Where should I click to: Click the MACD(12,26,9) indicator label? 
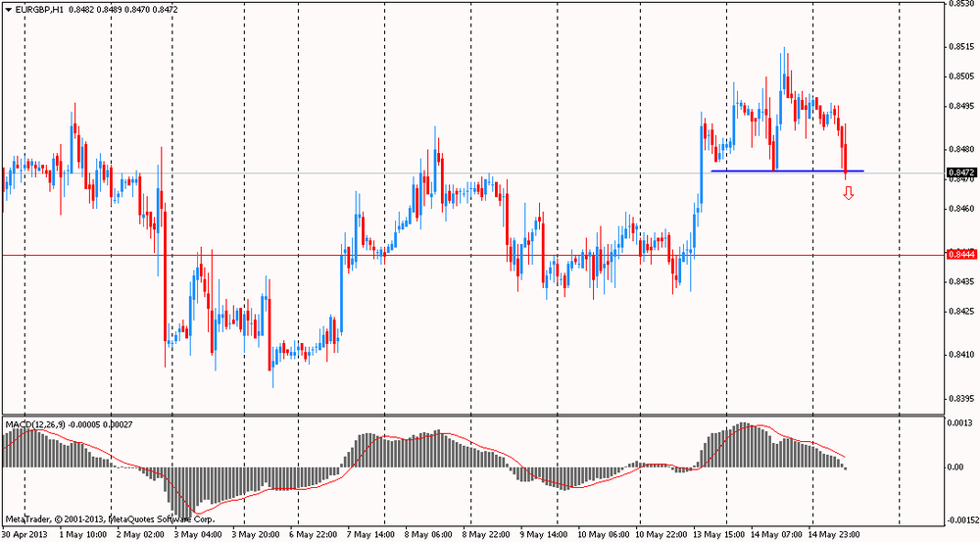(x=35, y=425)
